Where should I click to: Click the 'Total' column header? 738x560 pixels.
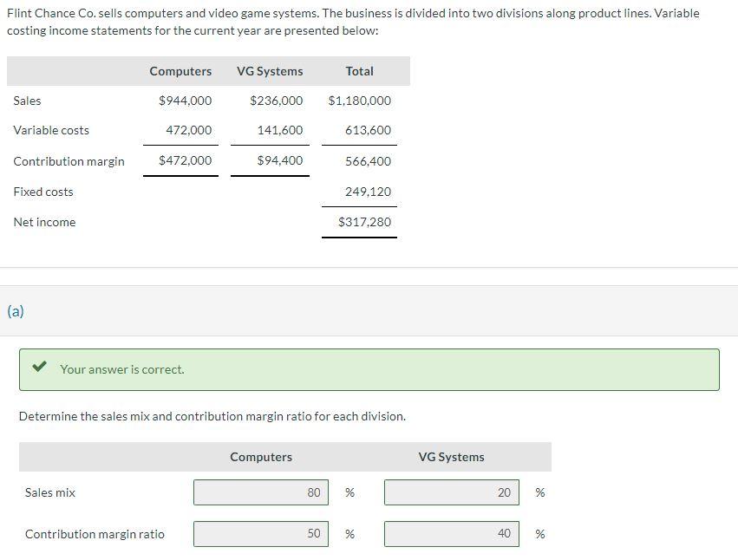tap(360, 71)
